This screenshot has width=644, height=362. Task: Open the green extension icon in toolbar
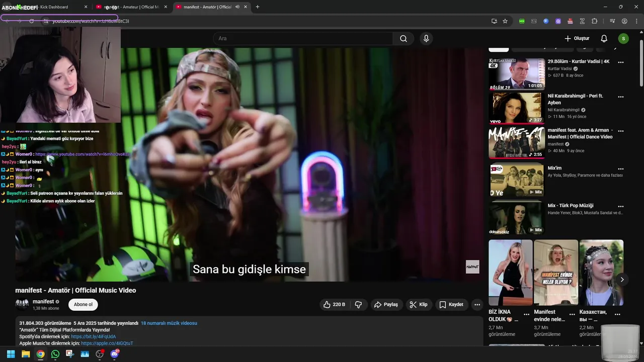(x=522, y=21)
